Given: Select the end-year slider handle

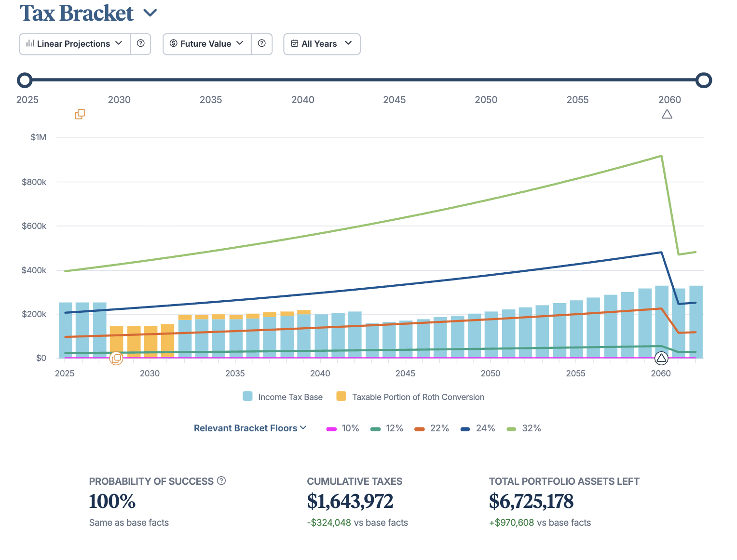Looking at the screenshot, I should click(704, 80).
